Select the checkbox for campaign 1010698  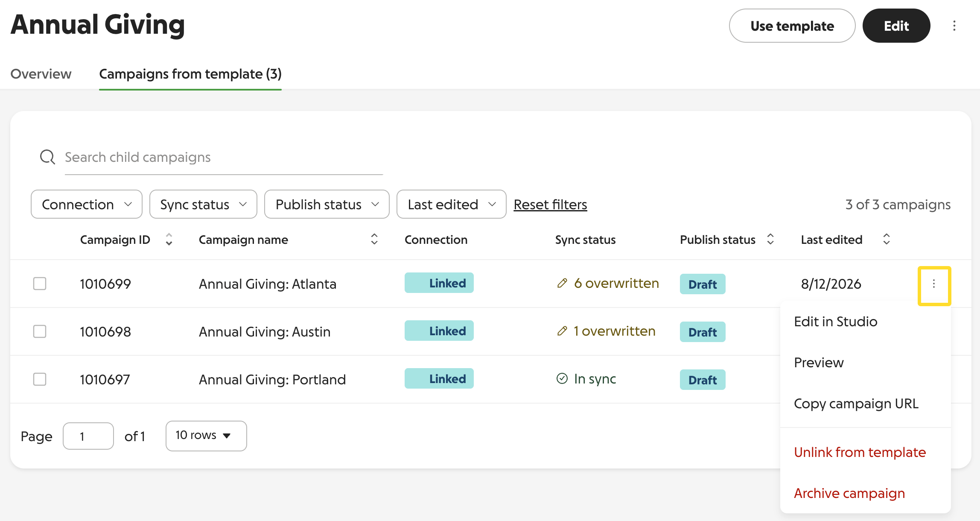pos(40,331)
